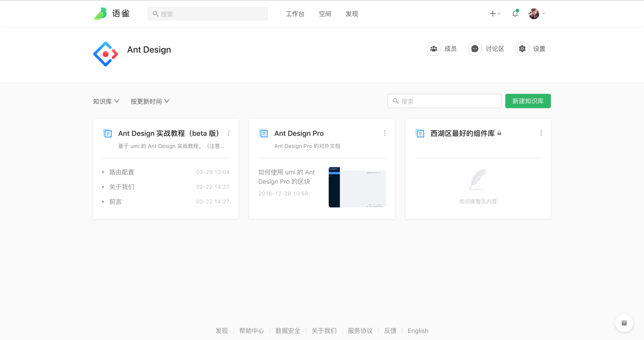Open the 关于我们 document in card list
This screenshot has height=340, width=644.
(122, 187)
